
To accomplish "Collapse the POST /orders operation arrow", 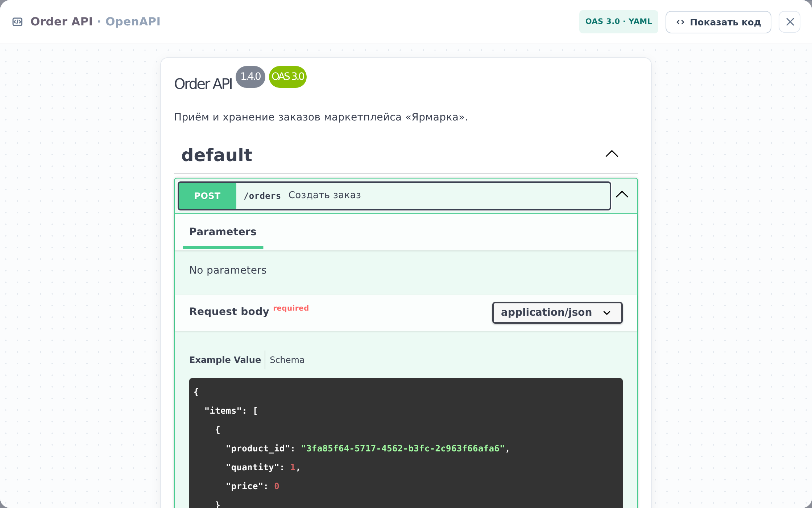I will click(x=622, y=194).
